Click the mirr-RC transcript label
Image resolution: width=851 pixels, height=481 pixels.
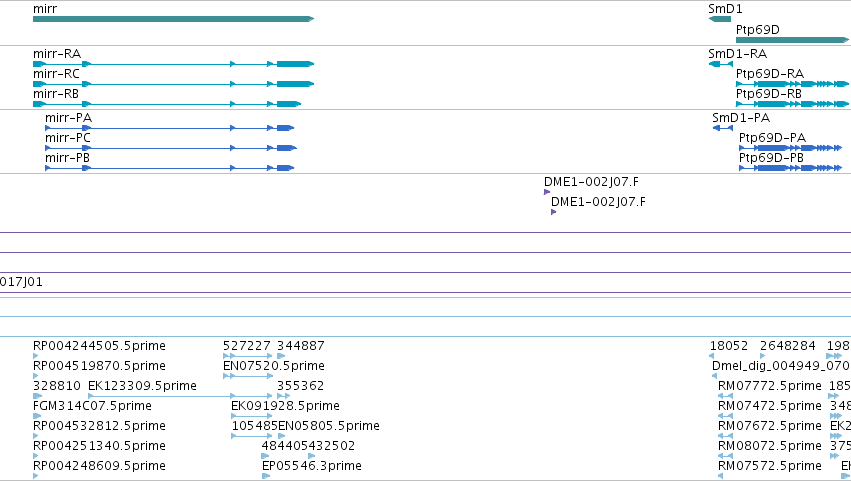[x=56, y=74]
